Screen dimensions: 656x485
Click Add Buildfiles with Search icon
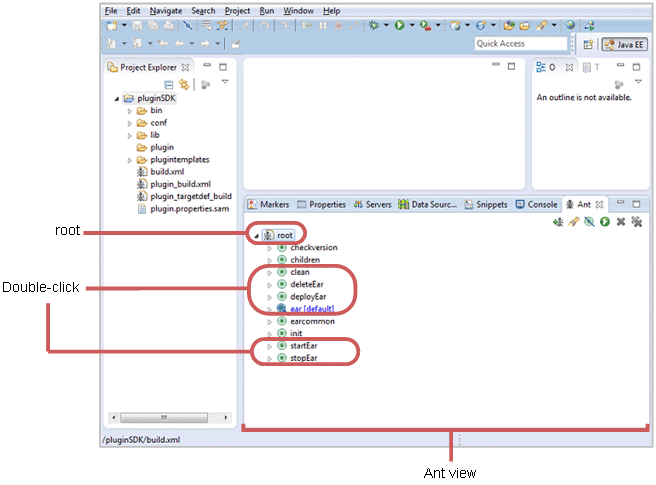[573, 221]
